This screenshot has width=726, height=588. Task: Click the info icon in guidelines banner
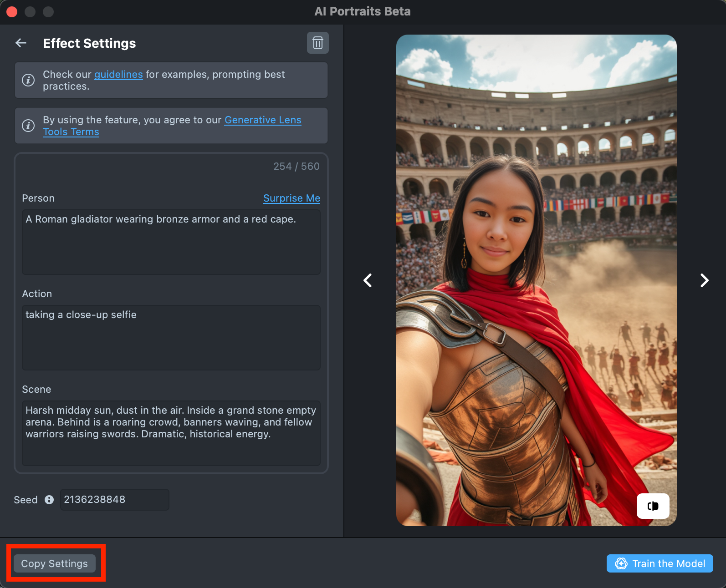[x=28, y=80]
